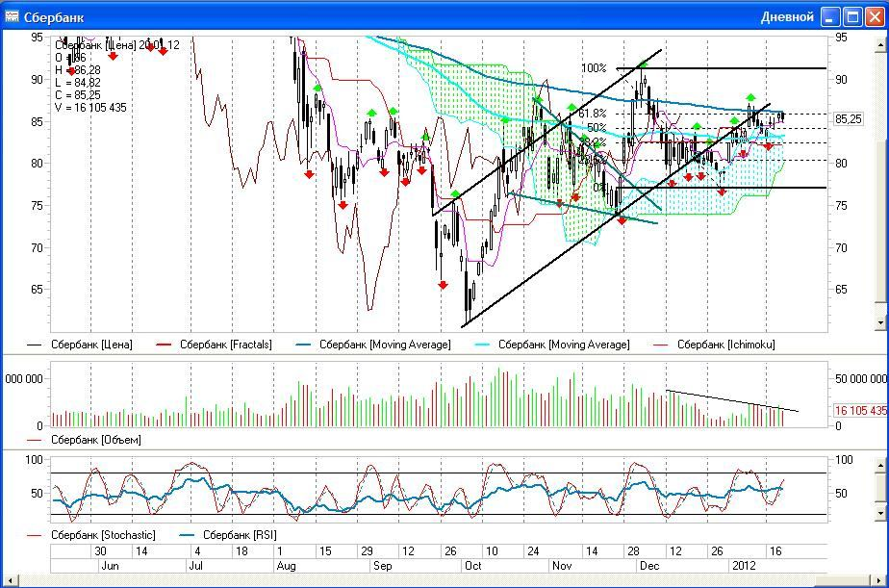The image size is (889, 588).
Task: Maximize the Сбербанк chart window
Action: pyautogui.click(x=852, y=17)
